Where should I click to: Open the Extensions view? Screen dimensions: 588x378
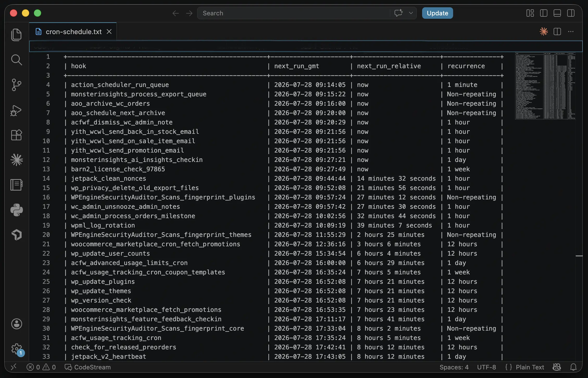click(x=16, y=135)
